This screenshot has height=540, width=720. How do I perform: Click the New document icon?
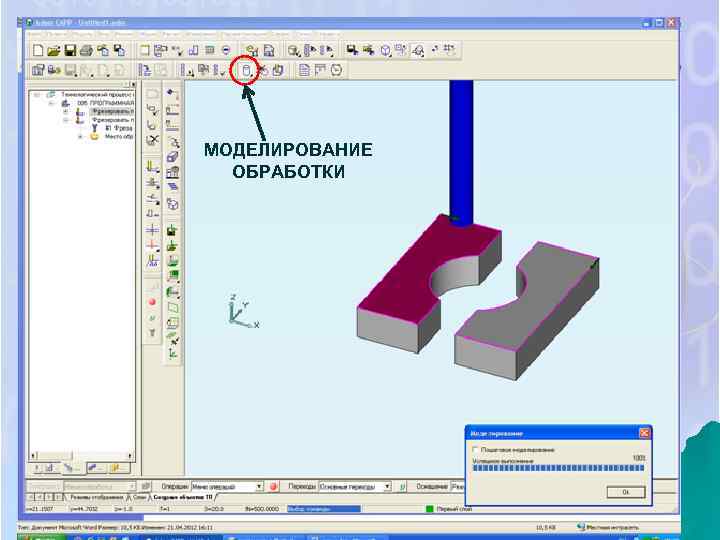click(38, 50)
